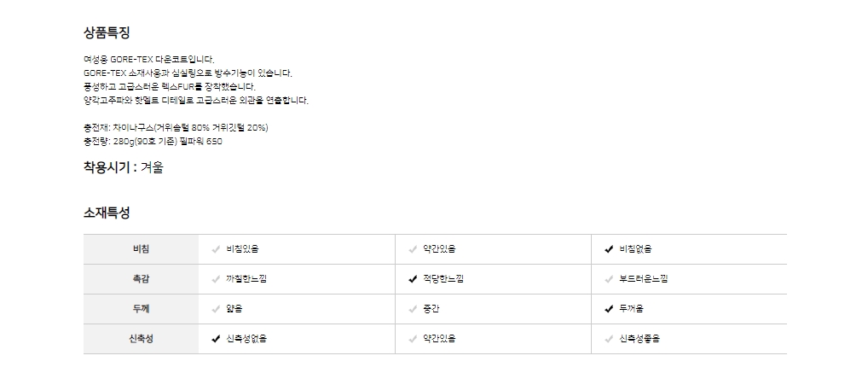Click the 소재특성 section heading
This screenshot has height=379, width=868.
pyautogui.click(x=107, y=213)
